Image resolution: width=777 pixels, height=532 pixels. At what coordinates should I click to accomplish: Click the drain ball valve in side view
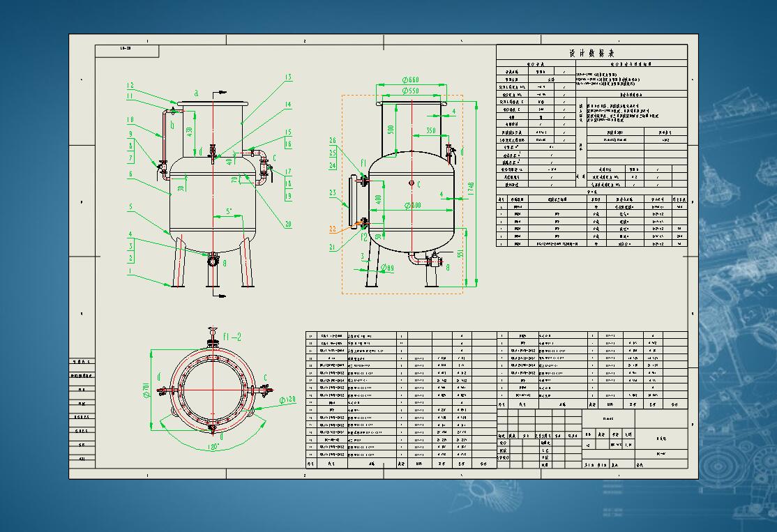tap(435, 259)
